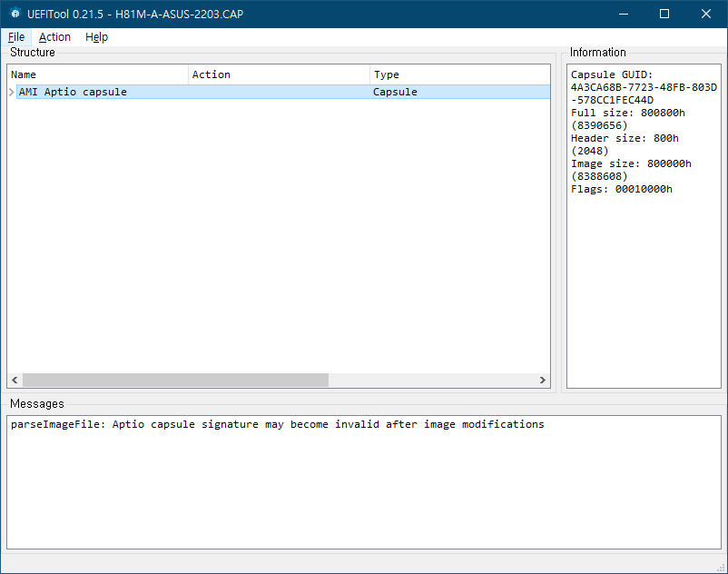Click the horizontal scrollbar thumb in the Structure panel

pos(175,380)
